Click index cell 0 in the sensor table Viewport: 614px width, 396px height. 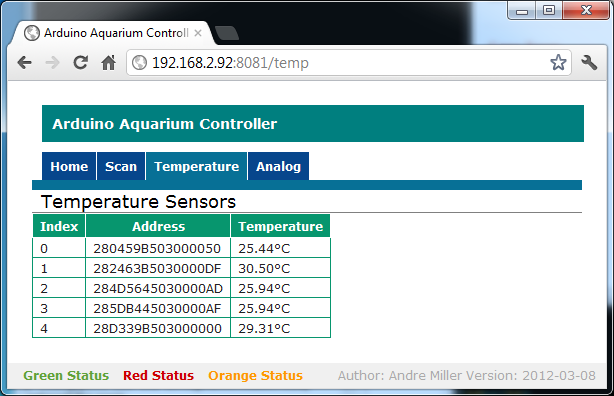[59, 248]
